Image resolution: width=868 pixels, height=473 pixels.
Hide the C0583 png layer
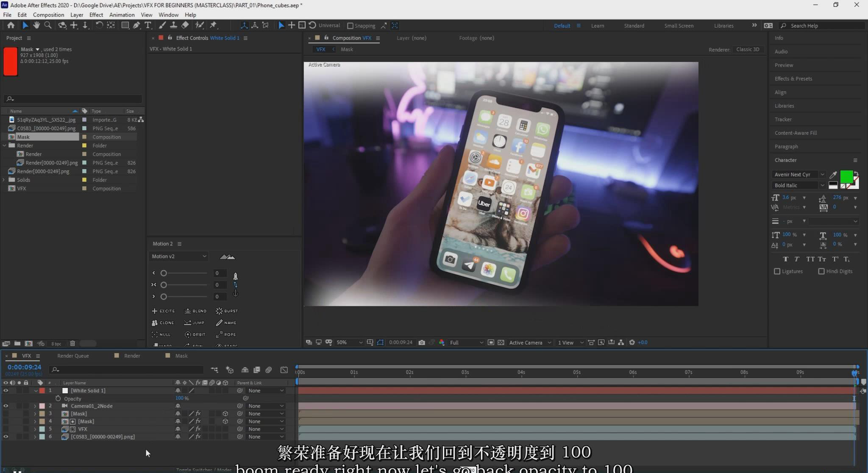coord(6,437)
